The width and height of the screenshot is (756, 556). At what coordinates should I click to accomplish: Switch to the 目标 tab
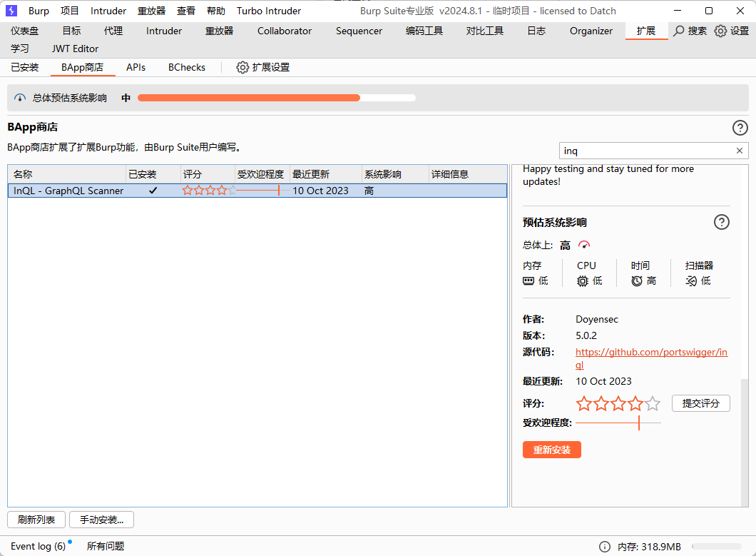[x=71, y=31]
